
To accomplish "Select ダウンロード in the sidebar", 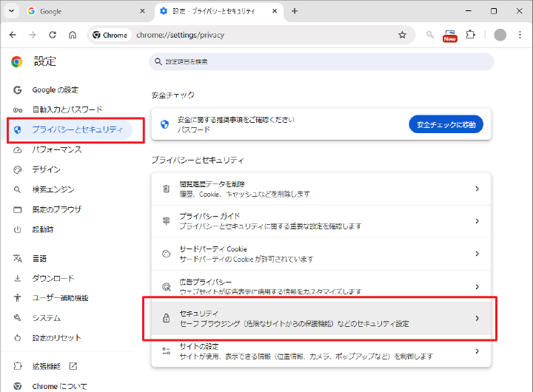I will pos(53,278).
